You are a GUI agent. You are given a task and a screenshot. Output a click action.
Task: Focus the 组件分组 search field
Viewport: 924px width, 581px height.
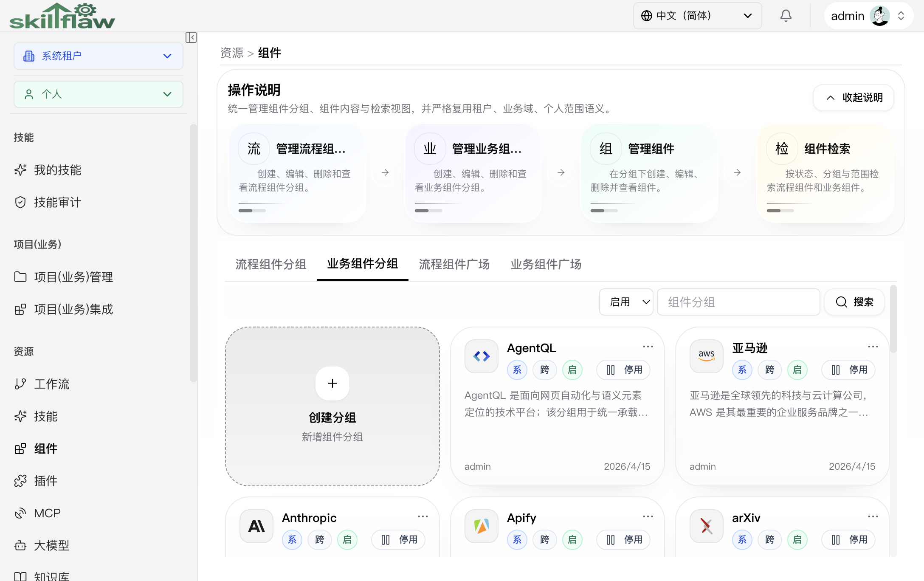click(x=738, y=302)
